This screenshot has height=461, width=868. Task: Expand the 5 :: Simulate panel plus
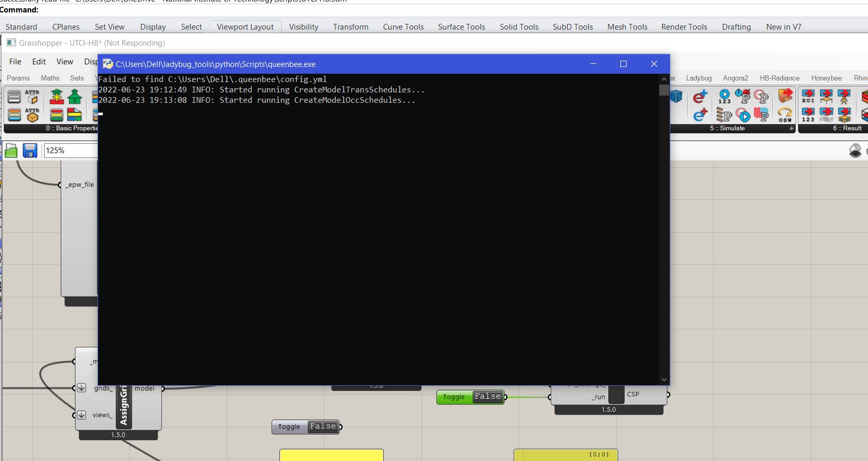(x=791, y=128)
